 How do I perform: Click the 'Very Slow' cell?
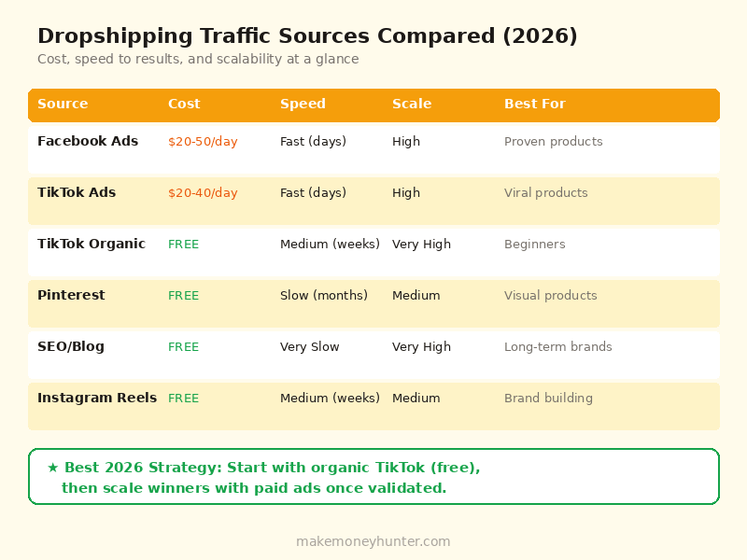click(310, 347)
